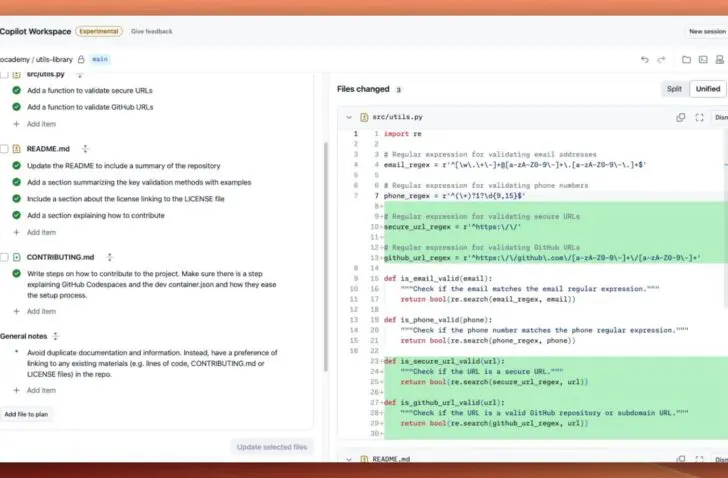Image resolution: width=728 pixels, height=478 pixels.
Task: Click the Give feedback link
Action: (x=151, y=31)
